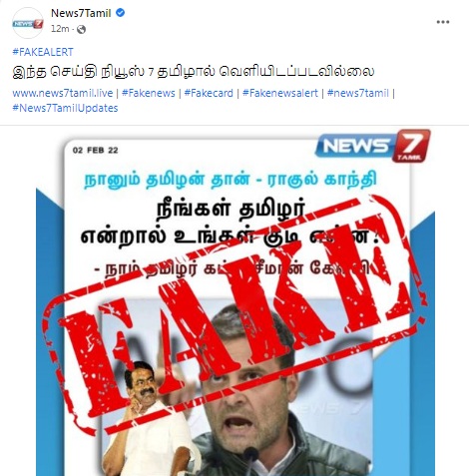Click the Tamil post caption text
Viewport: 469px width, 476px height.
click(194, 72)
